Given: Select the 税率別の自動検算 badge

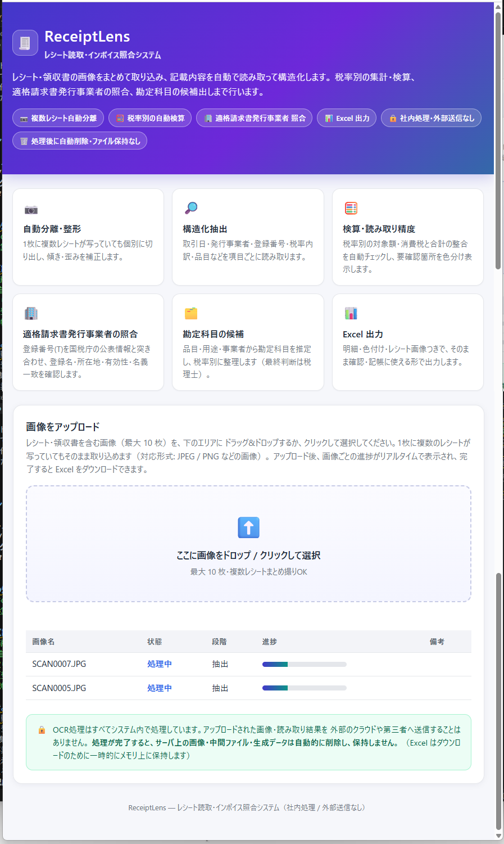Looking at the screenshot, I should click(x=150, y=118).
